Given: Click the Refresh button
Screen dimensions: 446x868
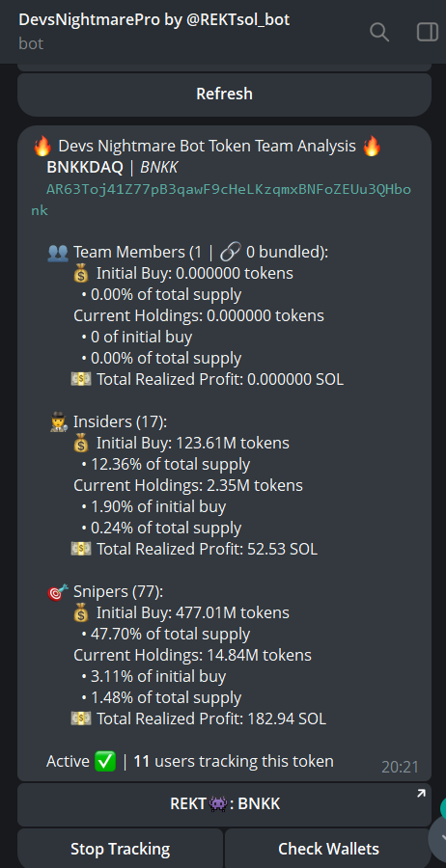Looking at the screenshot, I should click(x=224, y=95).
